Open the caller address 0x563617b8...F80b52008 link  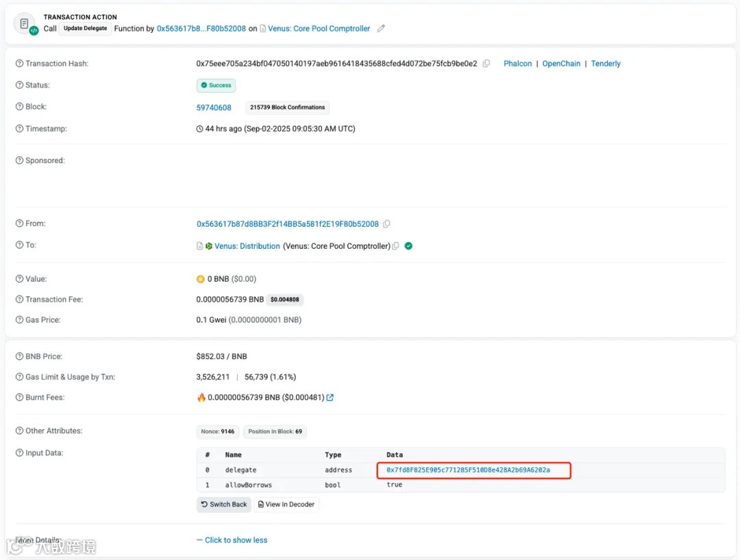[201, 28]
